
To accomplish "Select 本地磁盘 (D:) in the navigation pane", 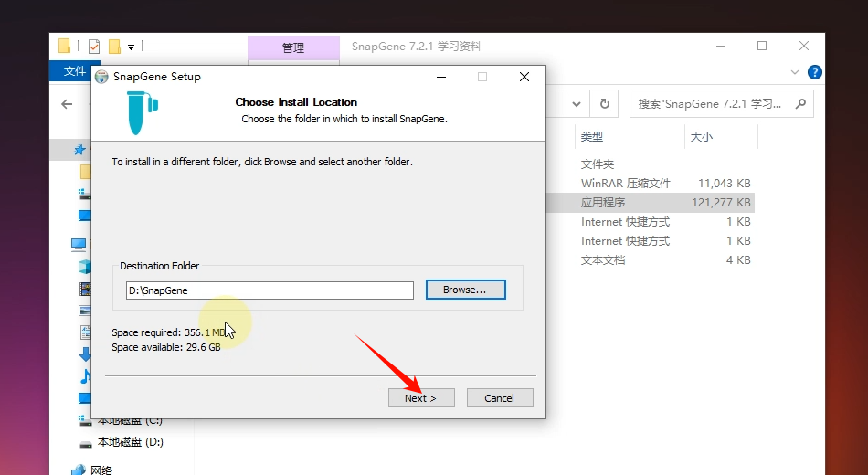I will coord(130,442).
